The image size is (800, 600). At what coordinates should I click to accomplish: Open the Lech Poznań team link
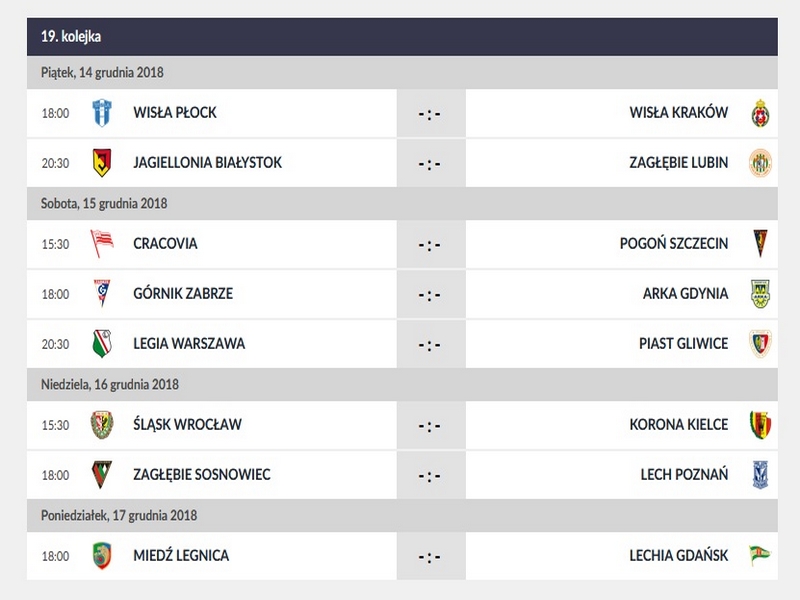click(x=684, y=474)
